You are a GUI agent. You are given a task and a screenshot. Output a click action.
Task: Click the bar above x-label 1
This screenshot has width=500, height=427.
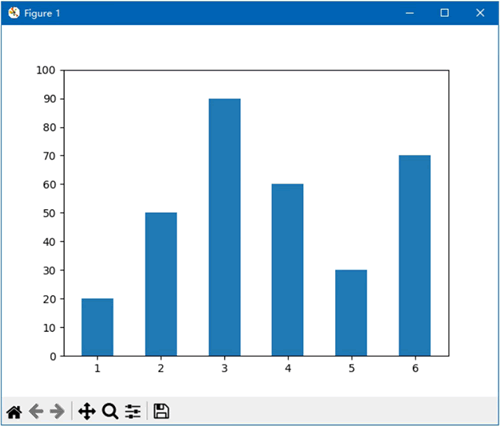point(97,327)
